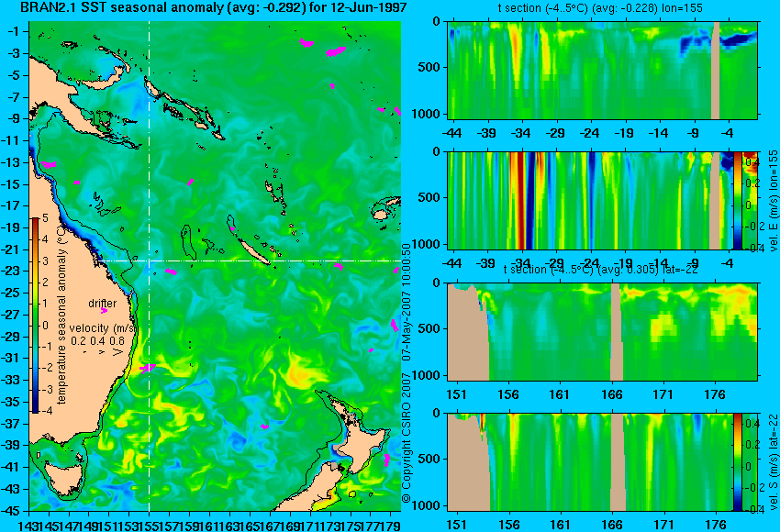Select the lon=155 temperature section title
Screen dimensions: 780x532
[600, 8]
